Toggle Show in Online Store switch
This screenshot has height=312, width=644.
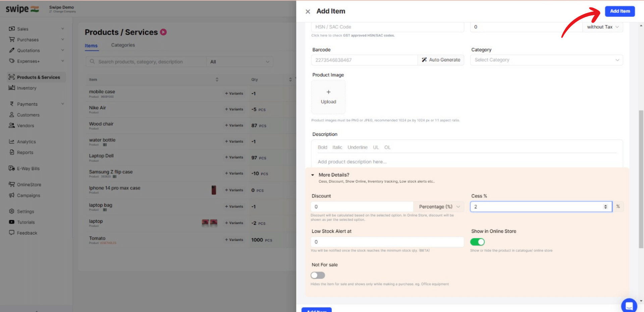coord(477,242)
